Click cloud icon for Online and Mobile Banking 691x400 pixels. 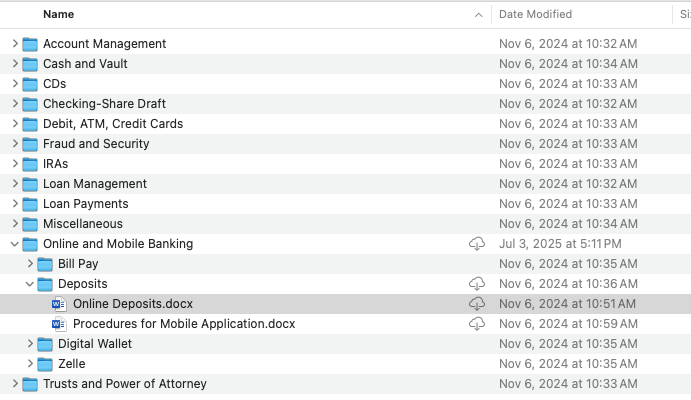point(477,244)
